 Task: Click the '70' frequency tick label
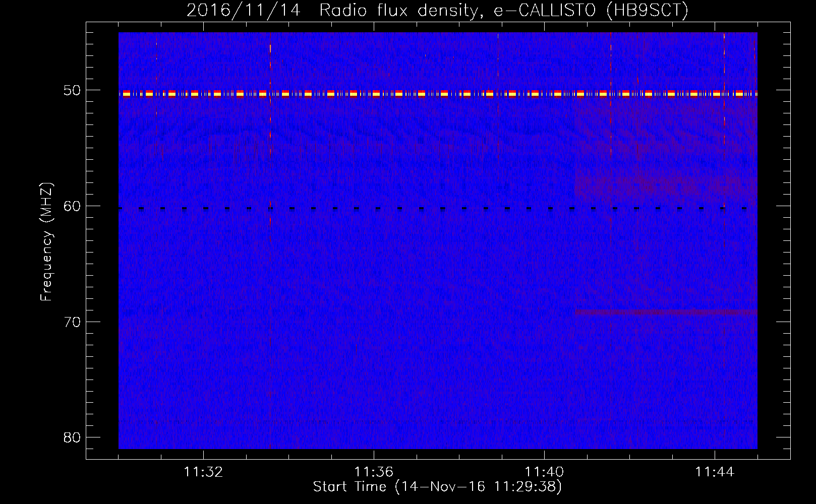[x=72, y=322]
